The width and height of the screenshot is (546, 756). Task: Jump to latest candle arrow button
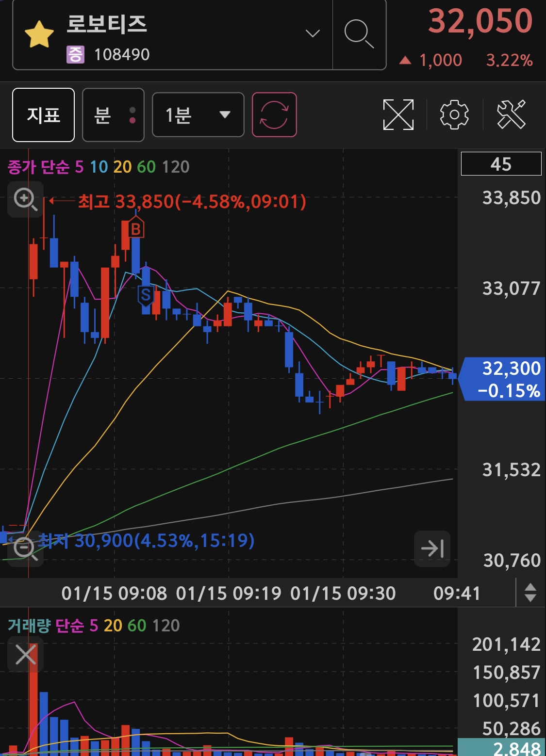432,548
